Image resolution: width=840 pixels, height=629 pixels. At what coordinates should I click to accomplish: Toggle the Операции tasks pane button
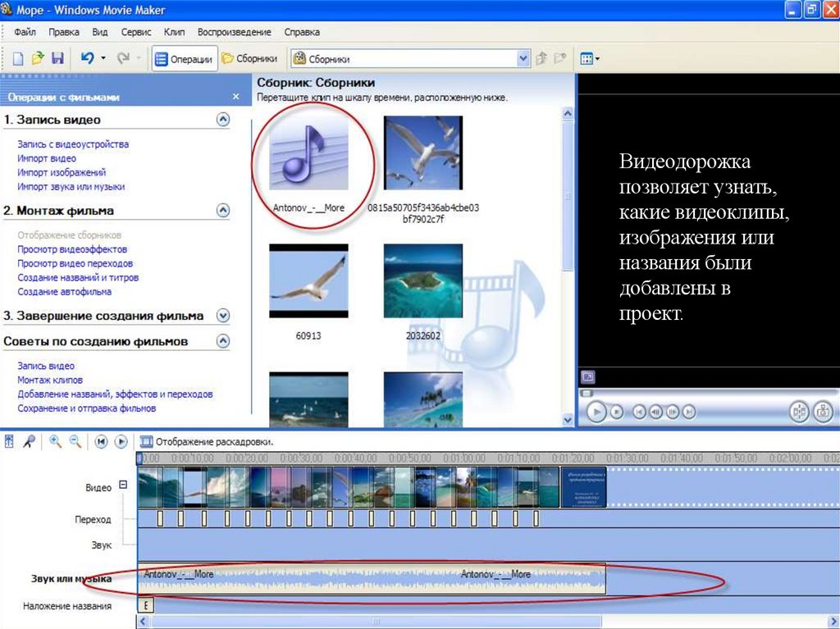(185, 59)
